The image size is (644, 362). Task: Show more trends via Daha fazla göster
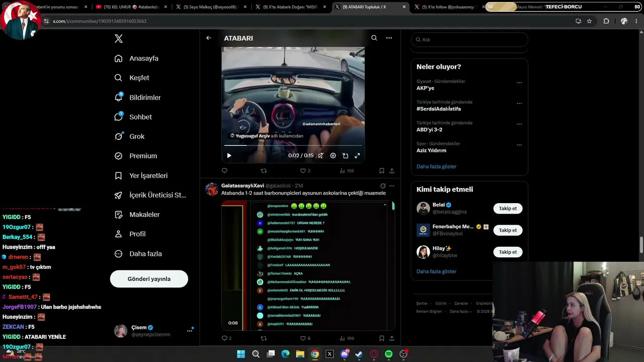point(436,166)
